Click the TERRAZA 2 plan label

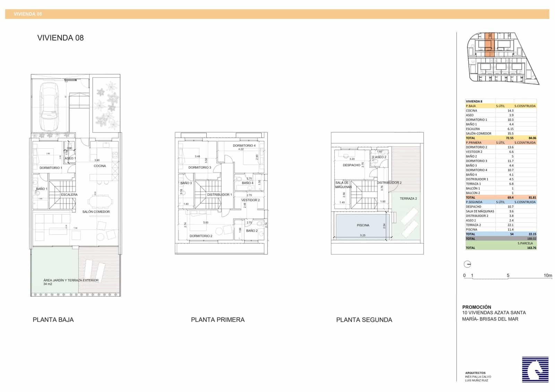(x=408, y=199)
